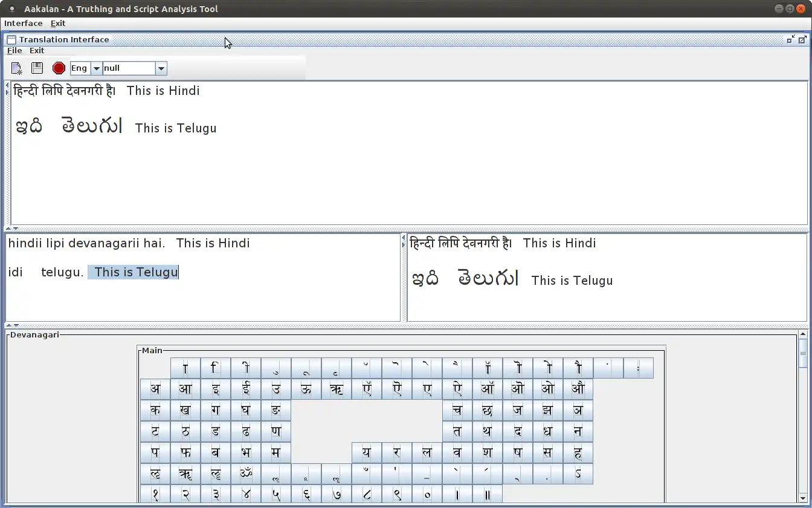Click 'hindii lipi devanagarii hai.' text
The width and height of the screenshot is (812, 508).
86,243
